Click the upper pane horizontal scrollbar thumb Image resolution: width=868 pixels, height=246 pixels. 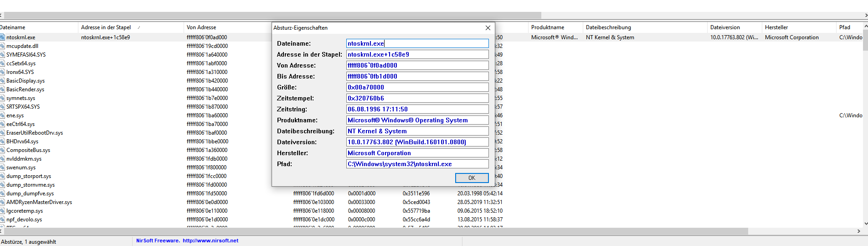pos(272,15)
